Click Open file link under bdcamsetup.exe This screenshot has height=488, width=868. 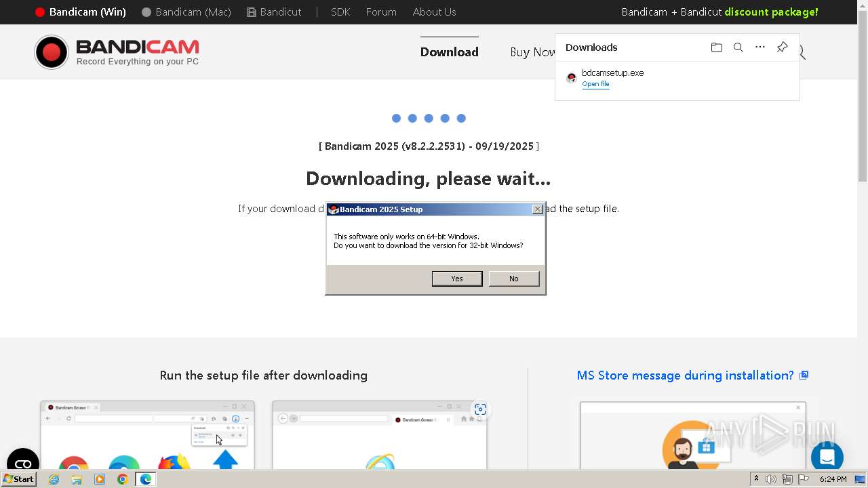pos(595,84)
